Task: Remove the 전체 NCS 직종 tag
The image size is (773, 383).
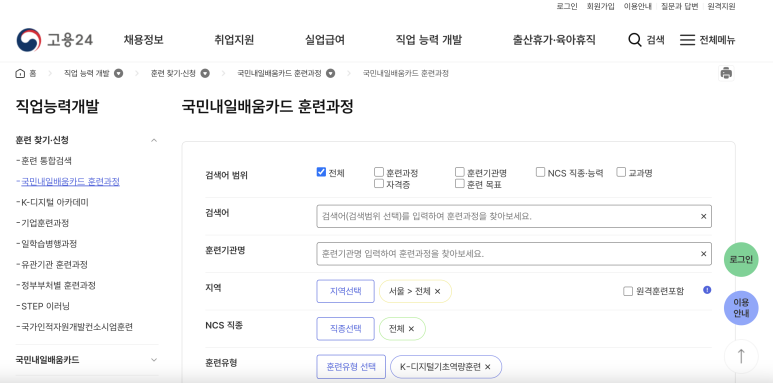Action: coord(411,329)
